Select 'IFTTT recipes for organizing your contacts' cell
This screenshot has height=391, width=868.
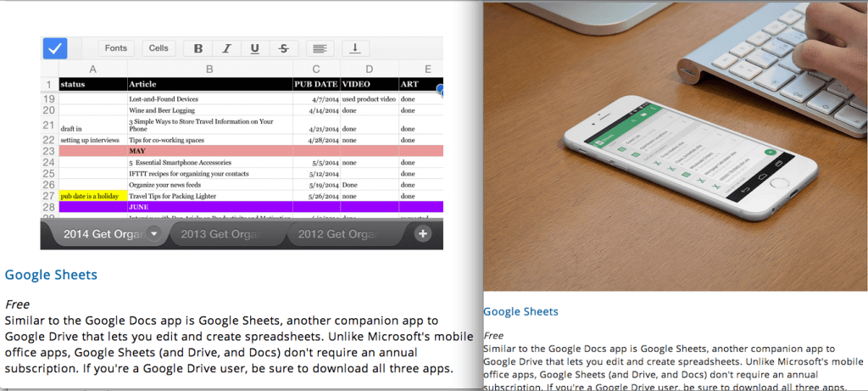(x=210, y=174)
